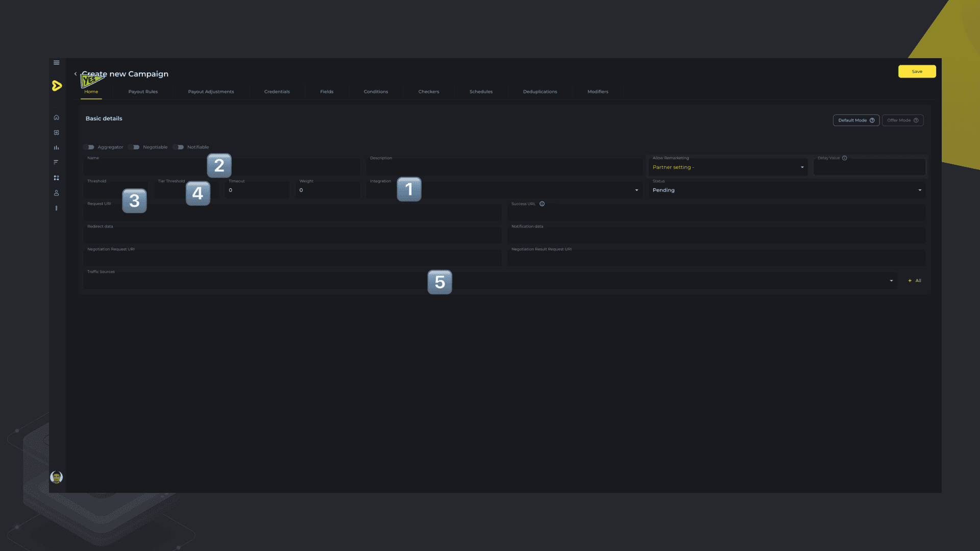Click the yellow Save button
This screenshot has width=980, height=551.
click(x=917, y=71)
